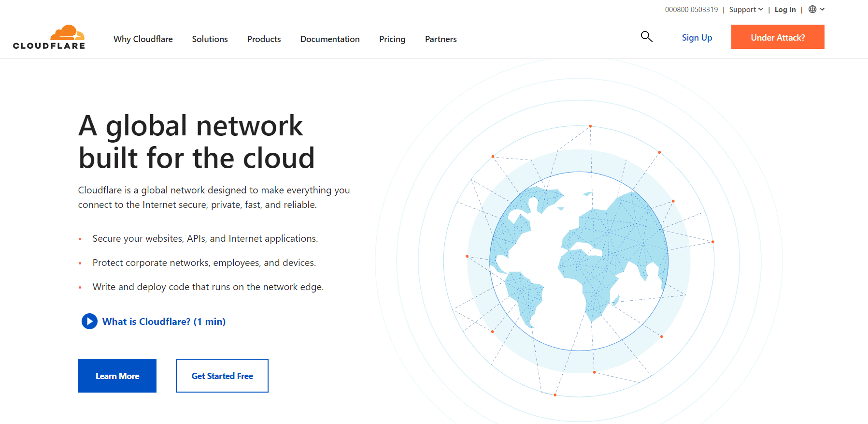Image resolution: width=868 pixels, height=424 pixels.
Task: Click the phone number 000800 0503319
Action: click(x=691, y=10)
